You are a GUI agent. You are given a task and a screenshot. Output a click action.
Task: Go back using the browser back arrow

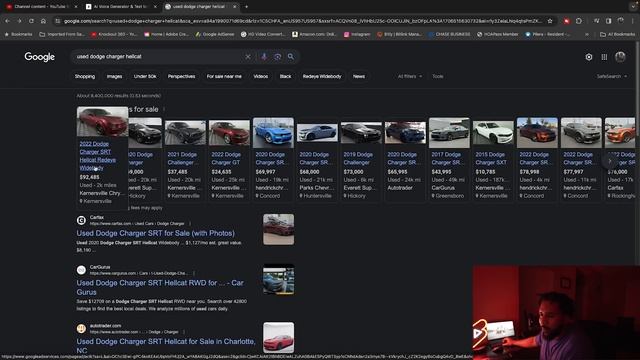click(x=7, y=21)
